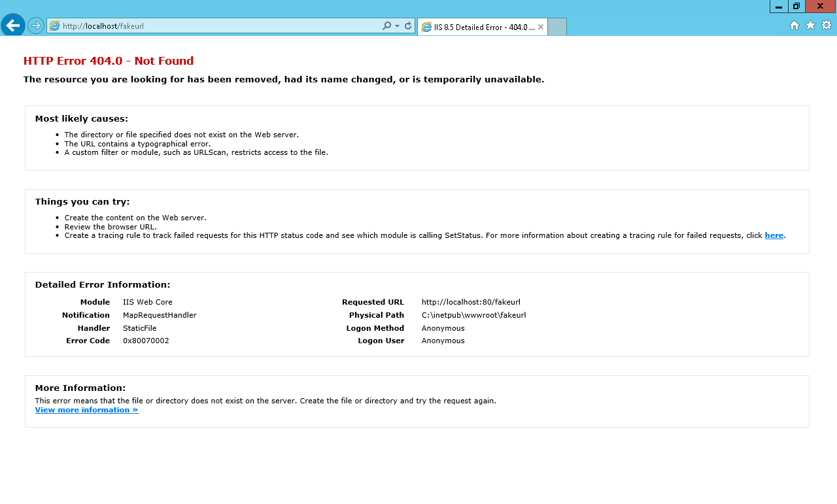Open Favorites star icon

[810, 25]
